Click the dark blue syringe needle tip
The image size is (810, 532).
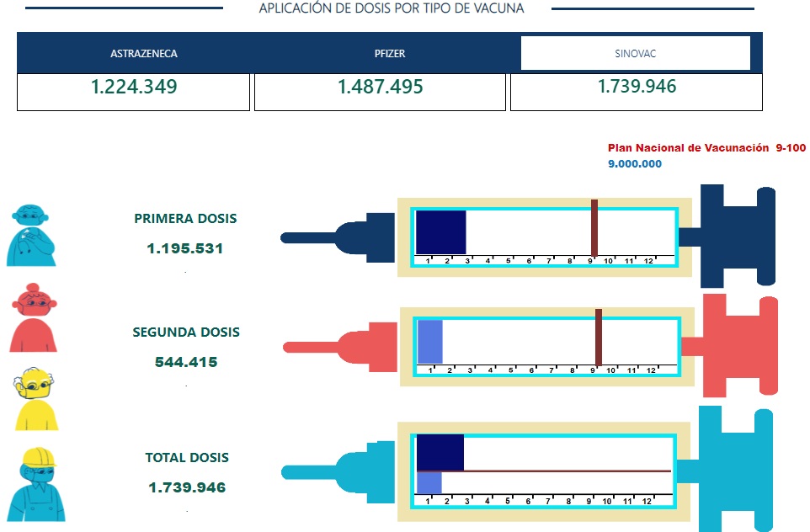(x=308, y=237)
